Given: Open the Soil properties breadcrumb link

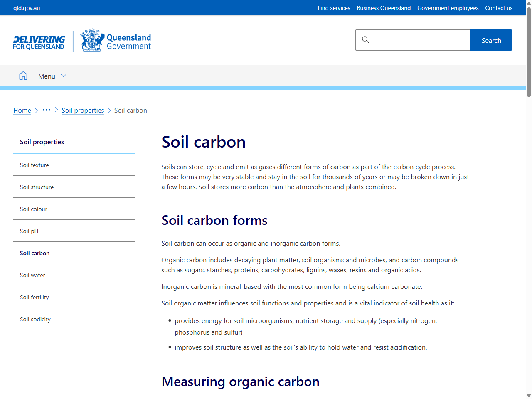Looking at the screenshot, I should 83,110.
